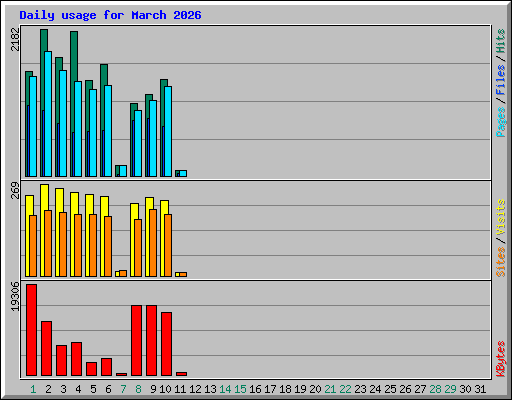
Task: Click the Visits legend label
Action: [x=500, y=217]
